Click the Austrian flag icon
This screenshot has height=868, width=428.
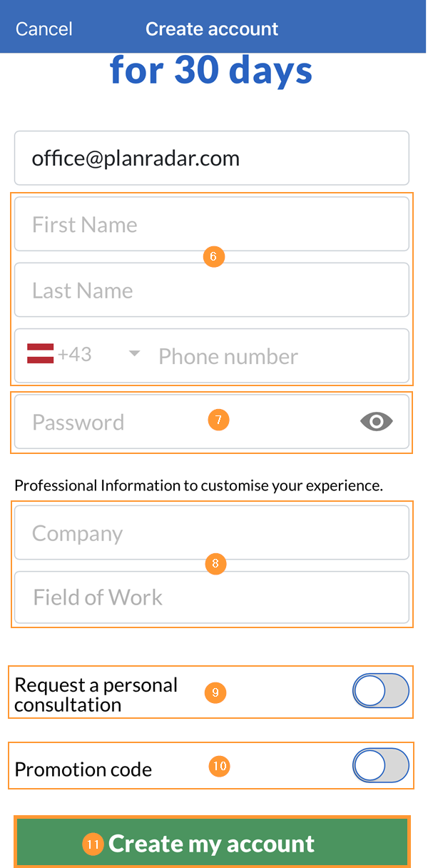pyautogui.click(x=41, y=353)
